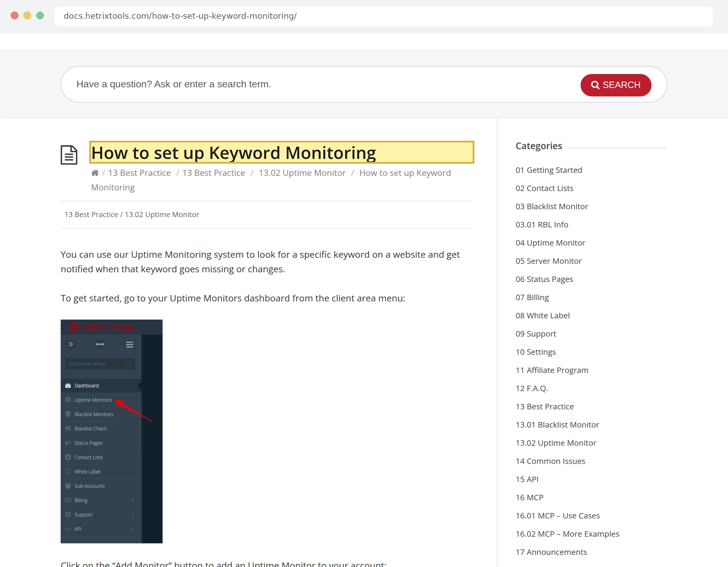
Task: Open the 16 MCP category
Action: (x=529, y=497)
